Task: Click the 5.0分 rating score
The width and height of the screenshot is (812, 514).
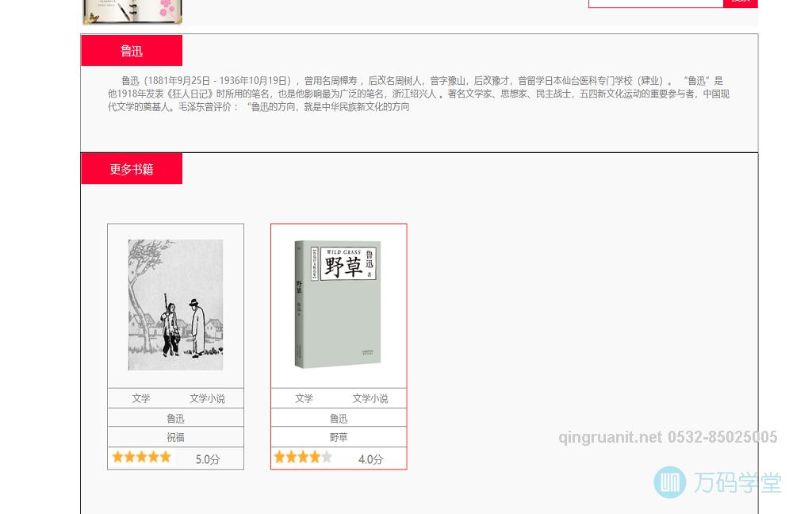Action: pyautogui.click(x=207, y=459)
